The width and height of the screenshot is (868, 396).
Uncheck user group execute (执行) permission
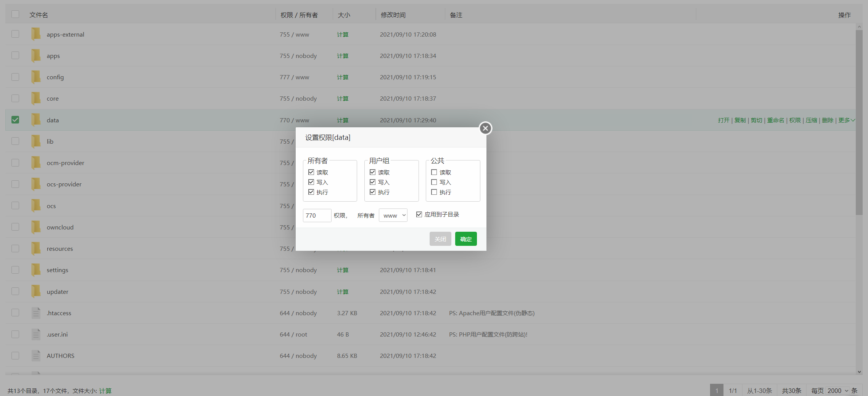372,192
